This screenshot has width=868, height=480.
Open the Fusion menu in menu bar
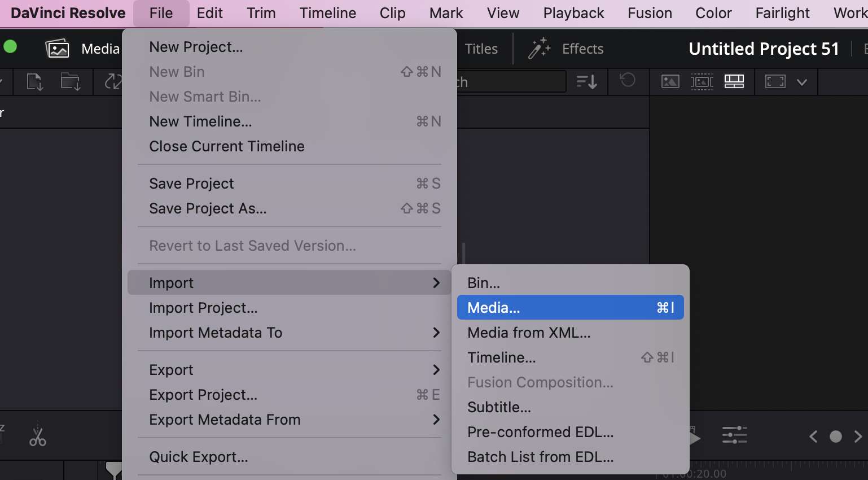tap(650, 13)
